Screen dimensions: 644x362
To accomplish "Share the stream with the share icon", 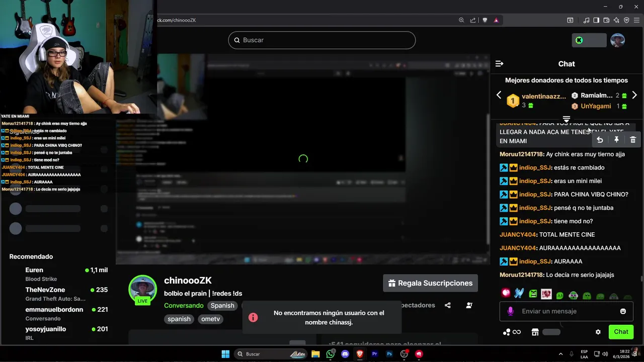I will [448, 305].
